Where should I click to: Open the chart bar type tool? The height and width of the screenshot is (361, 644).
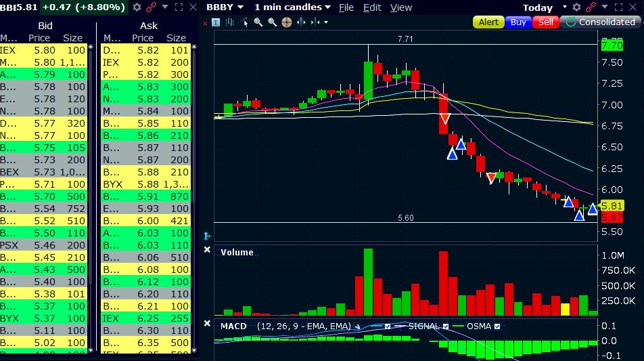click(229, 22)
